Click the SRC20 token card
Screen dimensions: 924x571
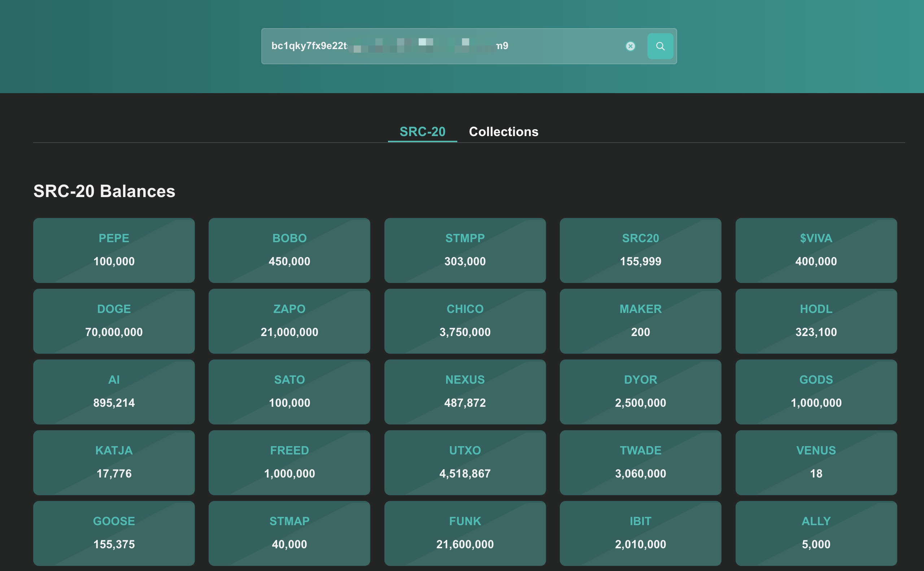[640, 250]
